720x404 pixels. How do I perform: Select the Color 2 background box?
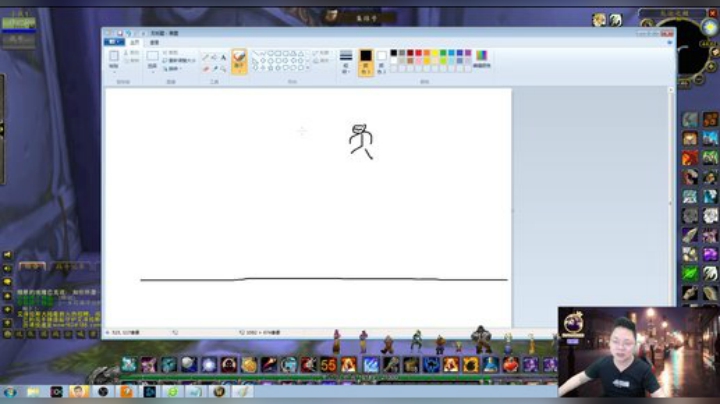[381, 62]
